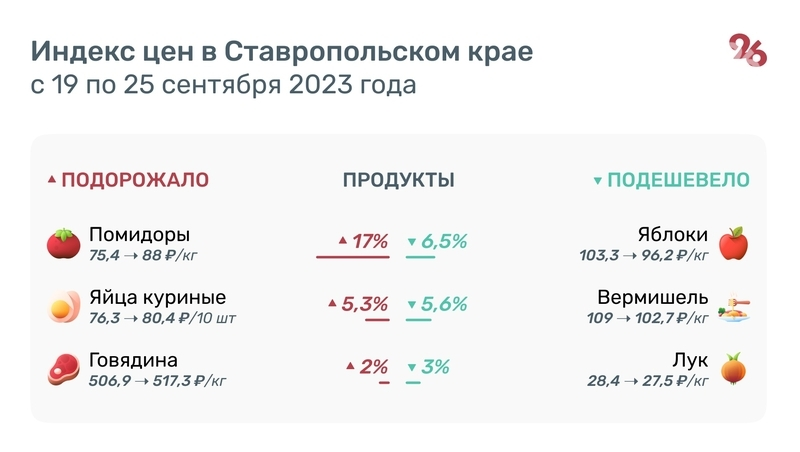The width and height of the screenshot is (800, 452).
Task: Click the red apple icon
Action: pyautogui.click(x=734, y=243)
